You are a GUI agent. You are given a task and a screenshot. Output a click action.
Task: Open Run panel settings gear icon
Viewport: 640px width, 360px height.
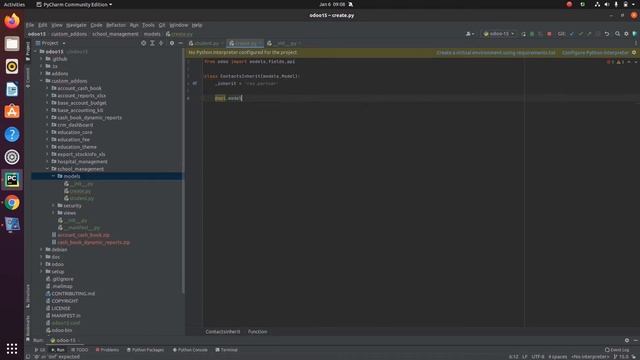[627, 340]
